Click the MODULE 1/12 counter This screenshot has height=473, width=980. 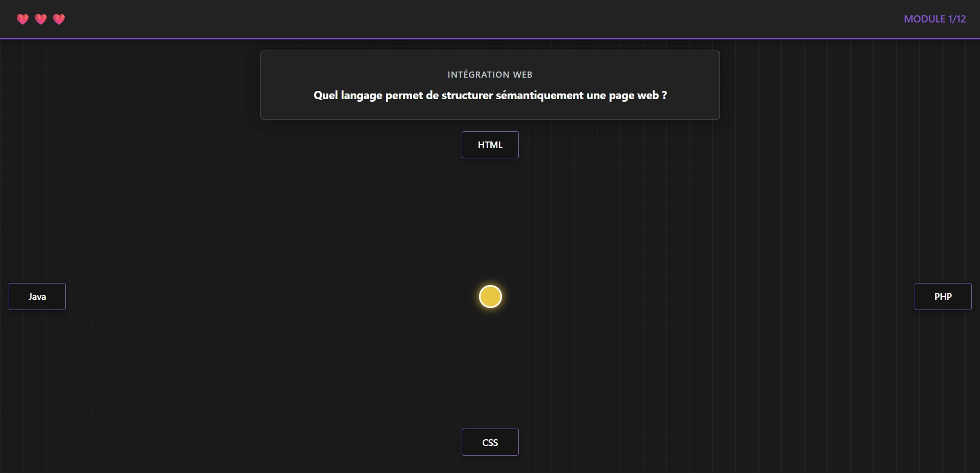click(x=935, y=19)
